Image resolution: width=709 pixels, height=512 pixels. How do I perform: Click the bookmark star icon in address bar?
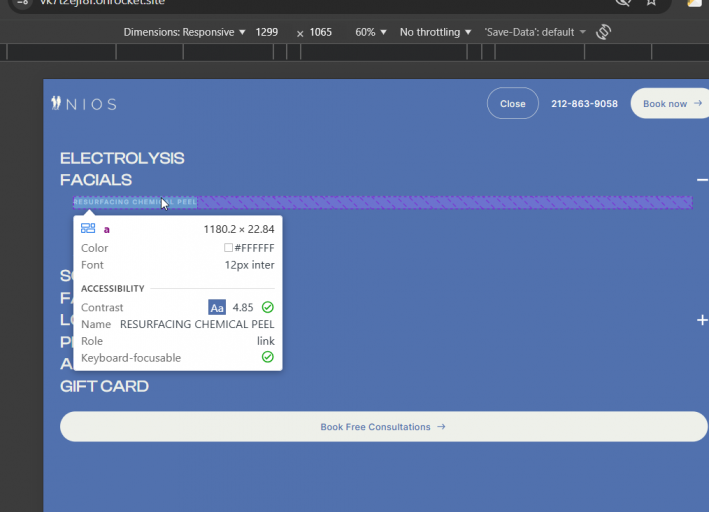pos(651,2)
